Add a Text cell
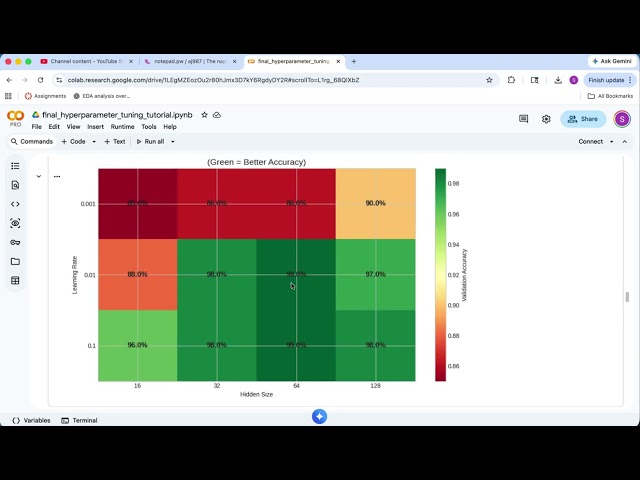This screenshot has height=480, width=640. click(115, 142)
